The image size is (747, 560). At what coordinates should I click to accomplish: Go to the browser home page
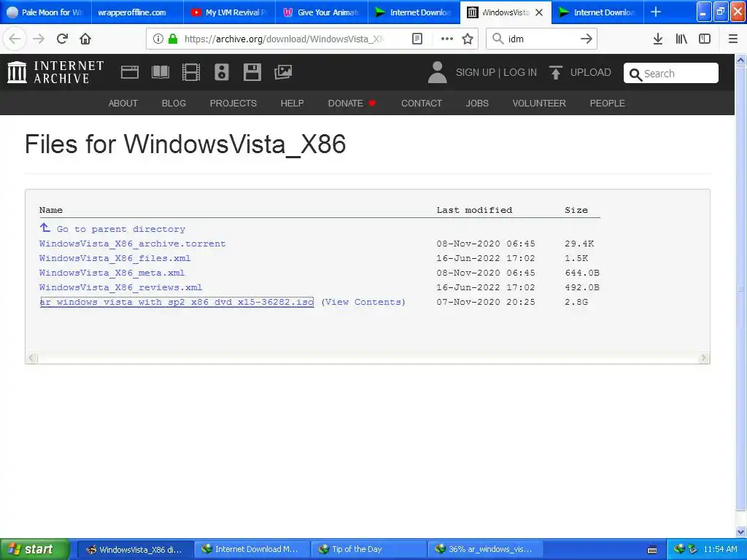[x=85, y=39]
